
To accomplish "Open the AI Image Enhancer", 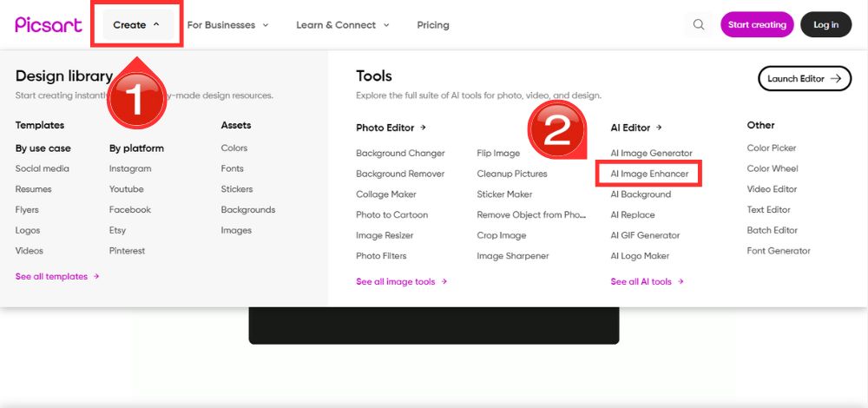I will click(649, 174).
